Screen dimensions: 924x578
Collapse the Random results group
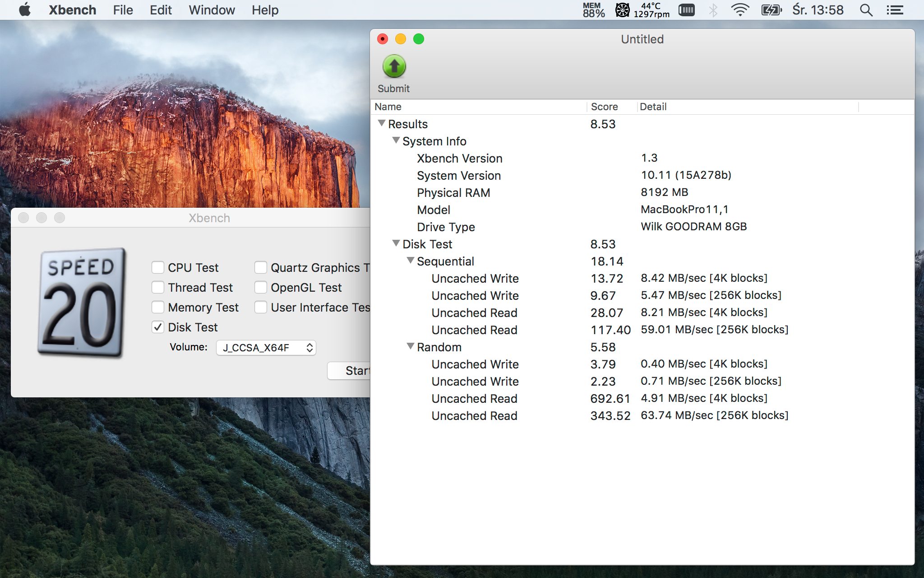point(411,346)
